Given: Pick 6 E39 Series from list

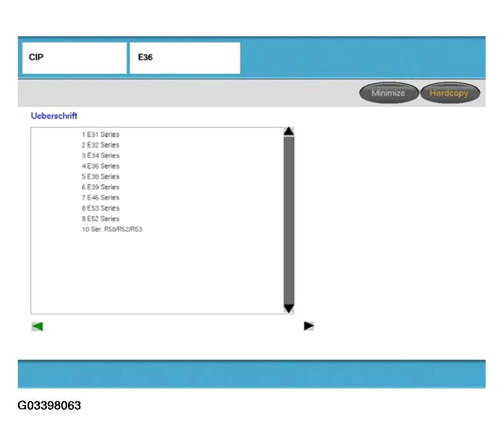Looking at the screenshot, I should pos(100,187).
